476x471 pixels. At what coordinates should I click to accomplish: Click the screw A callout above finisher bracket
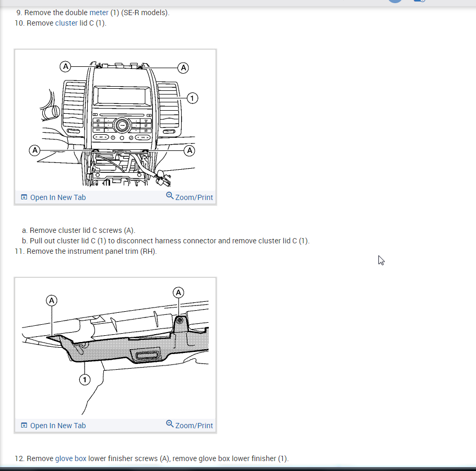[x=178, y=292]
